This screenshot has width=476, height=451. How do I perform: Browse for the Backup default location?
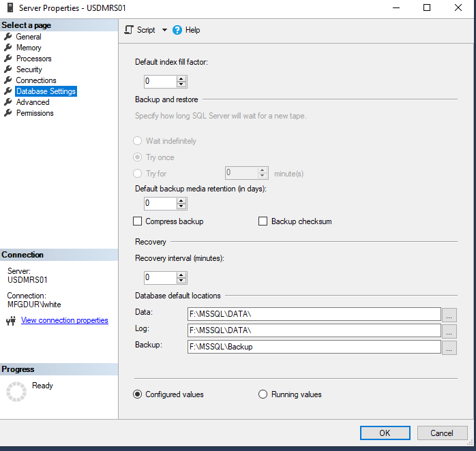tap(449, 347)
